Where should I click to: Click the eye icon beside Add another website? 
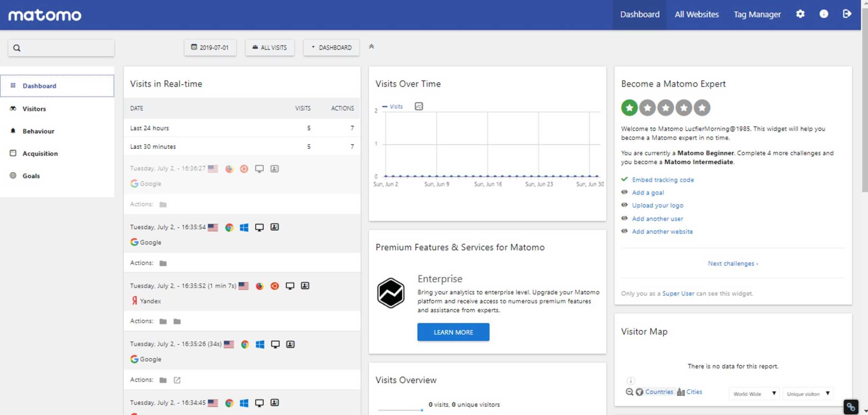624,231
